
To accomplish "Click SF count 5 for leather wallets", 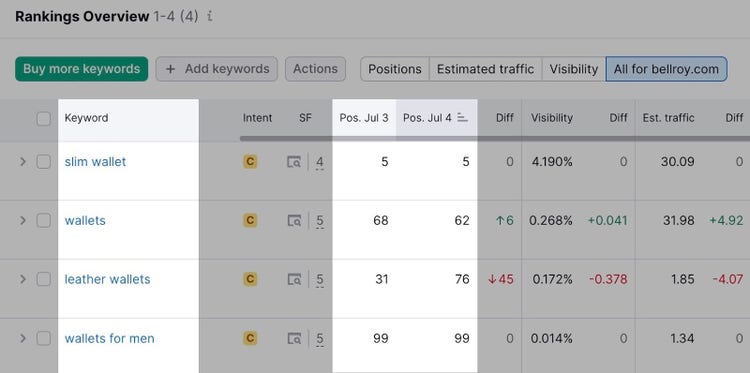I will 320,280.
